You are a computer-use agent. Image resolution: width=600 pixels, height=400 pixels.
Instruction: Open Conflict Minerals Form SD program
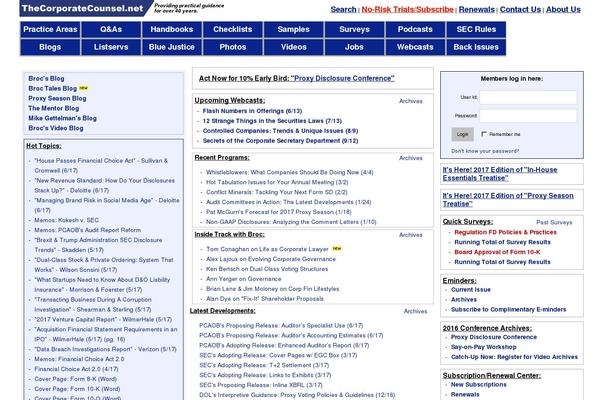pyautogui.click(x=277, y=192)
